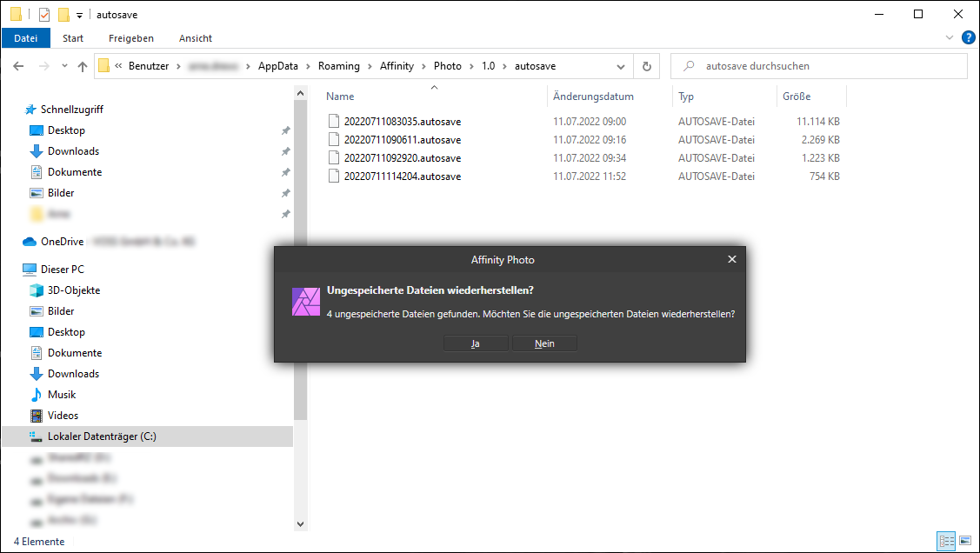This screenshot has width=980, height=553.
Task: Open the Datei ribbon tab
Action: [25, 38]
